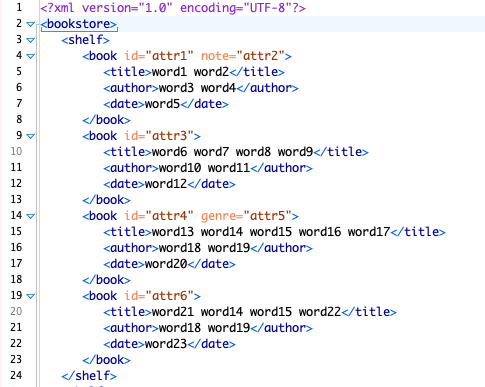Fold the book attr6 on line 19
This screenshot has width=485, height=387.
click(30, 296)
